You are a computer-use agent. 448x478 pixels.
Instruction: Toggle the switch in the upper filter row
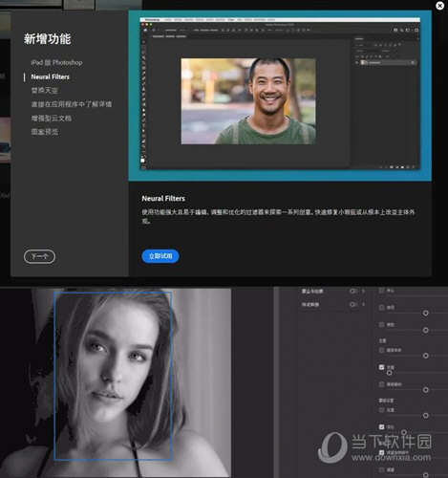point(353,291)
